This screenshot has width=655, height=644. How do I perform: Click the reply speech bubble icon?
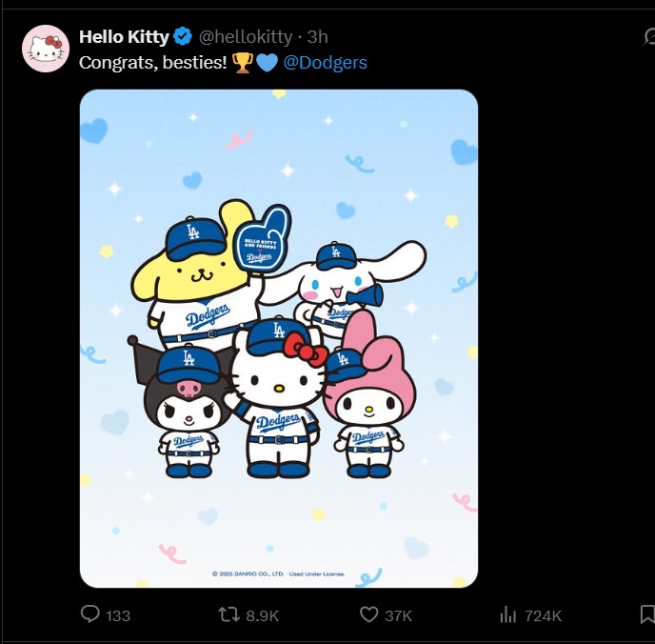click(x=90, y=615)
